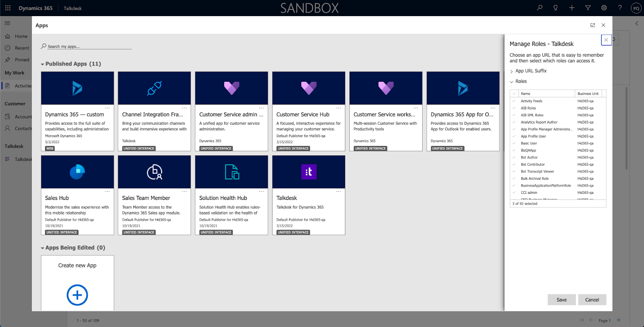
Task: Open the Talkdesk app tile icon
Action: point(309,172)
